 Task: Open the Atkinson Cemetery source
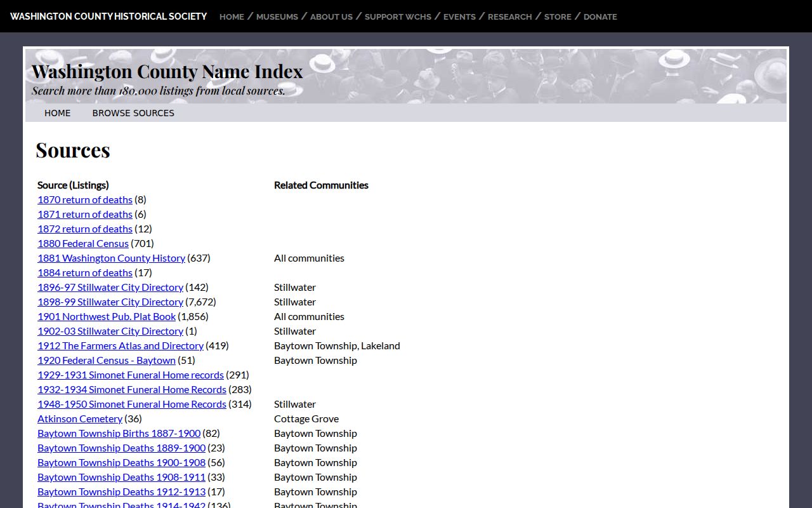80,418
